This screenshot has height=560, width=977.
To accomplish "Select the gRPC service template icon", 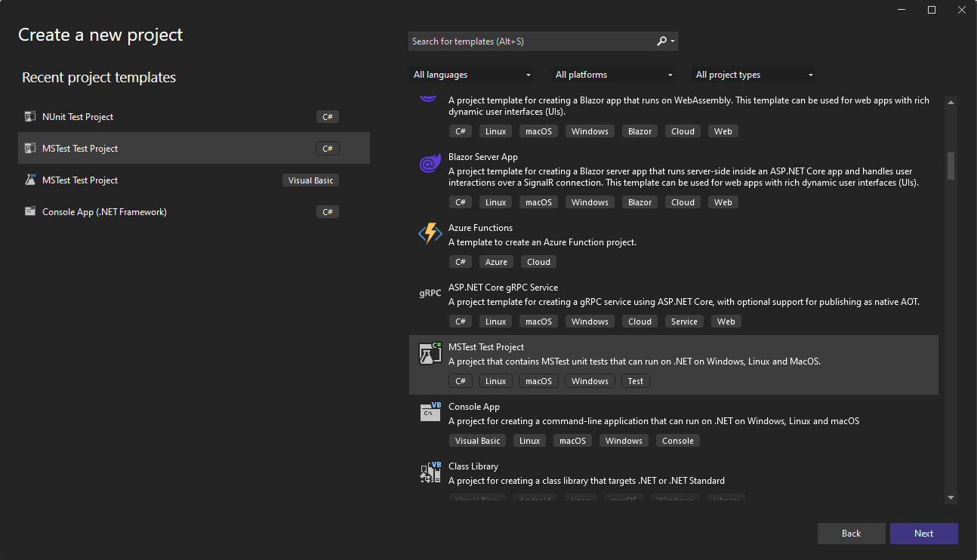I will (x=430, y=294).
